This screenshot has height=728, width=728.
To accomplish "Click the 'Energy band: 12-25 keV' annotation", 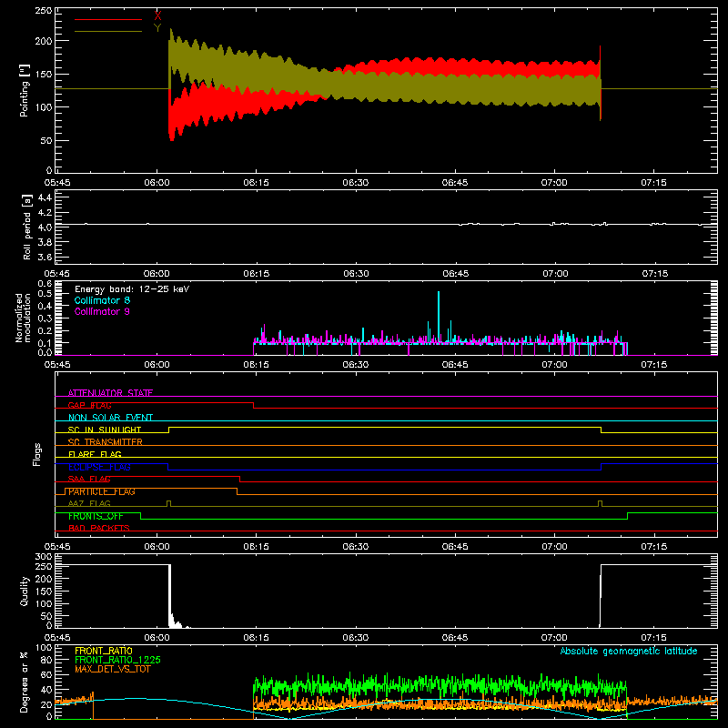I will [132, 289].
